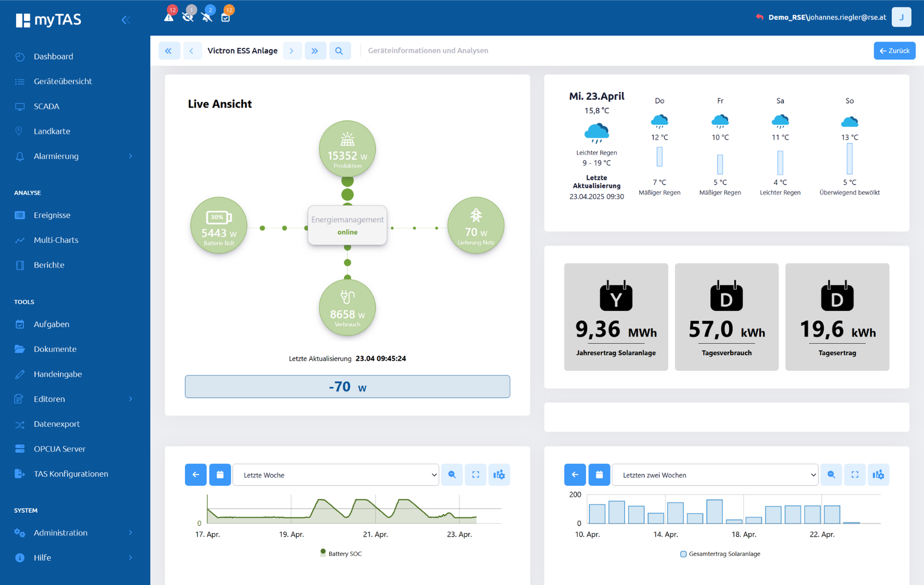Open calendar picker on Battery SOC chart
Screen dimensions: 924x585
(220, 475)
